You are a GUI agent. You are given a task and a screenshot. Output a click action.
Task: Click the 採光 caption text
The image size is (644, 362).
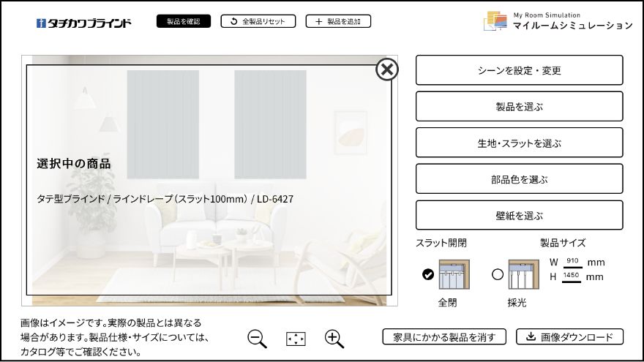pyautogui.click(x=517, y=303)
